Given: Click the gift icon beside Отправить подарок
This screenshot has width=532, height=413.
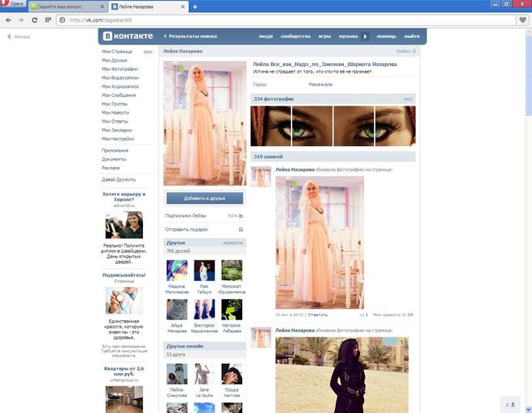Looking at the screenshot, I should 241,229.
